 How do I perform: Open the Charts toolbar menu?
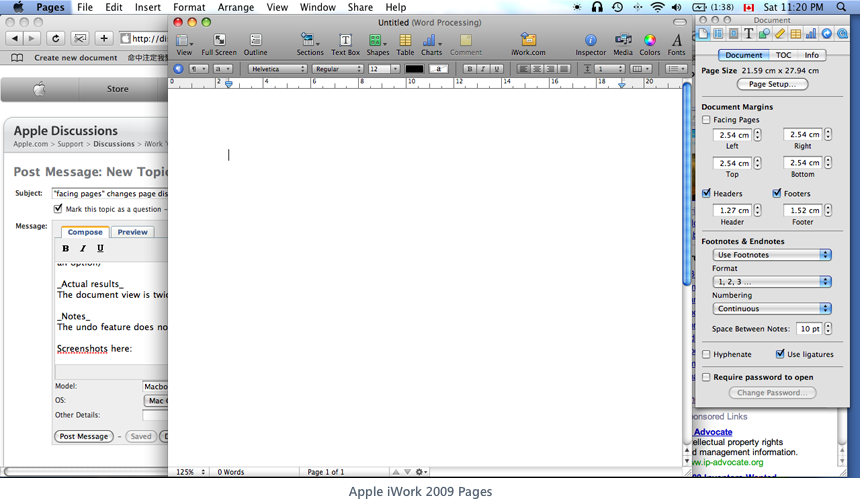(x=431, y=44)
